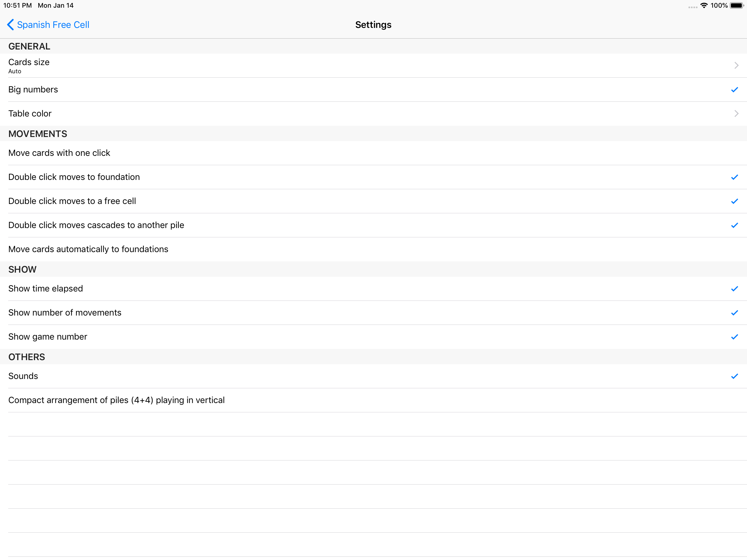Go back to Spanish Free Cell
747x560 pixels.
[x=53, y=25]
